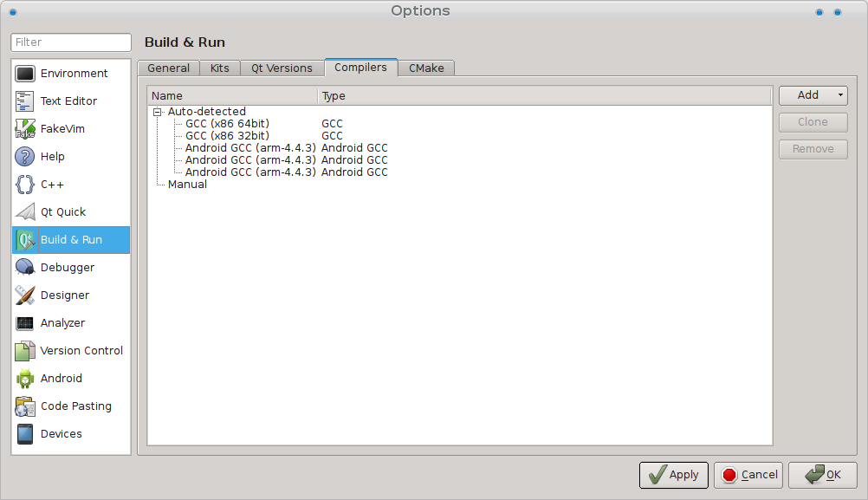Viewport: 868px width, 500px height.
Task: Click the Cancel button
Action: [749, 475]
